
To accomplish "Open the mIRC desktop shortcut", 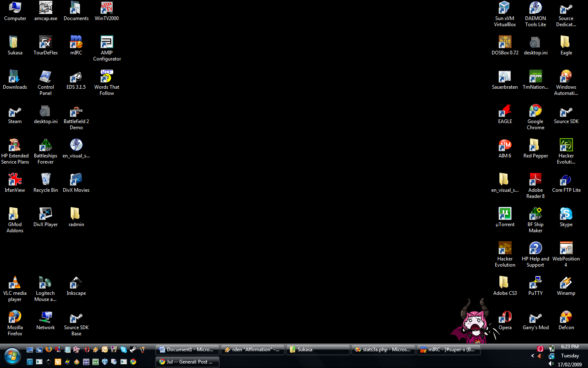I will (76, 45).
